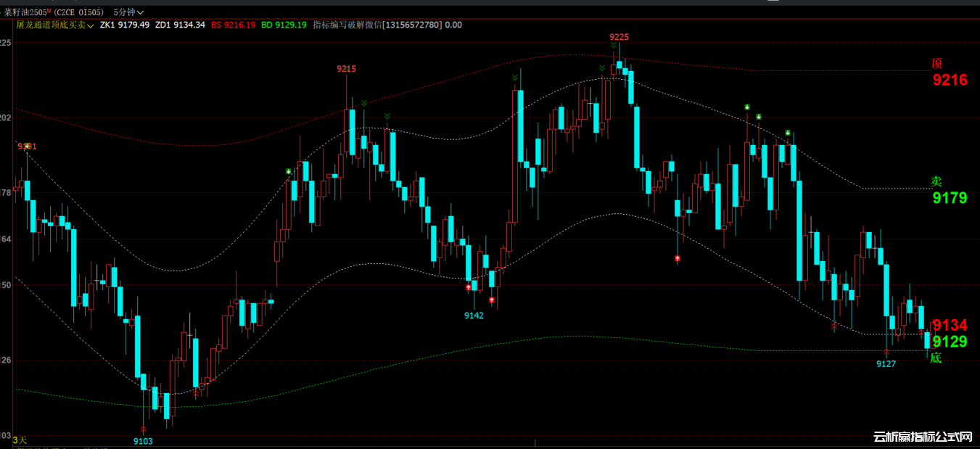
Task: Click the red 9134 price label
Action: (x=950, y=325)
